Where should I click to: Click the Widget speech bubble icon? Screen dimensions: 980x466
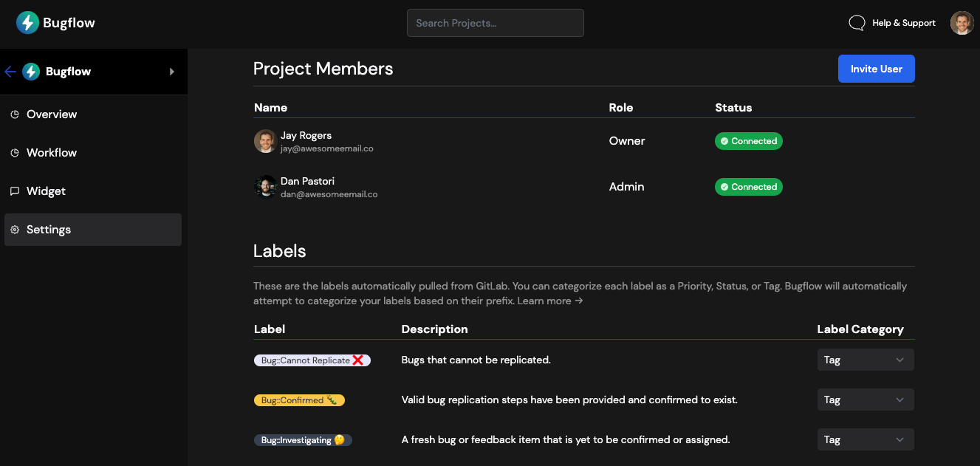[x=15, y=191]
